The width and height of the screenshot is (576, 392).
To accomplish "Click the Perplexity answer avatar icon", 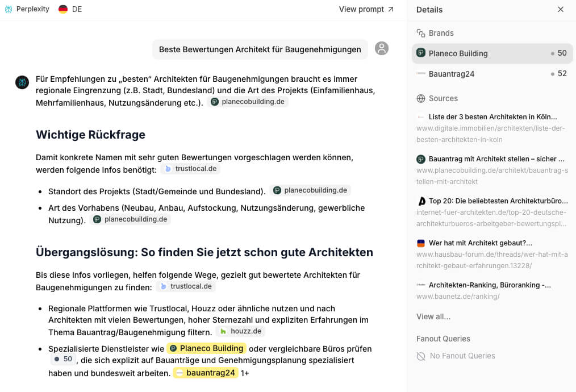I will tap(22, 82).
